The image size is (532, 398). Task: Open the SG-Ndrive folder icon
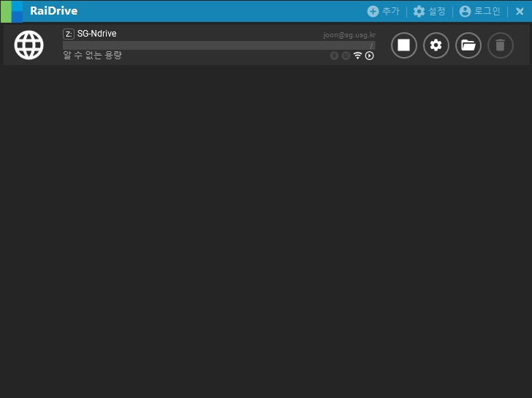pos(468,45)
